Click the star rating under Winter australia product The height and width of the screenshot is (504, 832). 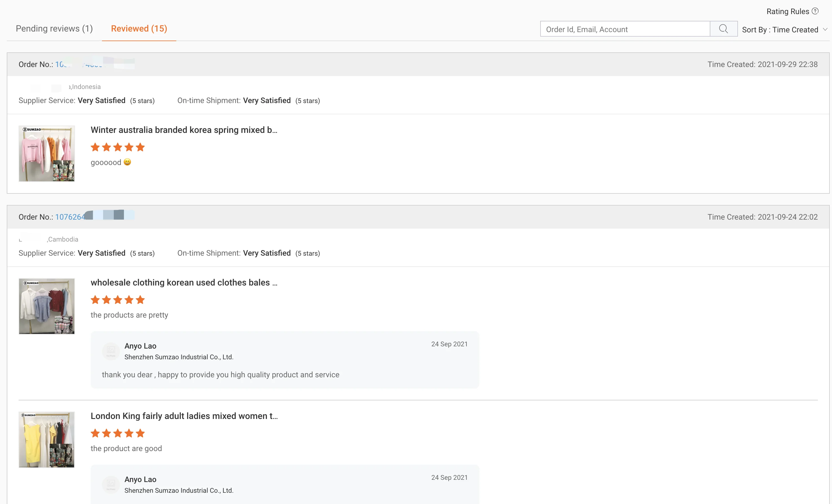pos(117,147)
